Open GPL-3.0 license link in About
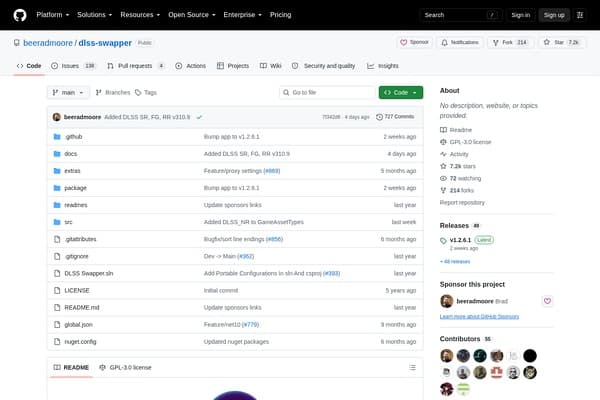The height and width of the screenshot is (400, 600). tap(465, 142)
